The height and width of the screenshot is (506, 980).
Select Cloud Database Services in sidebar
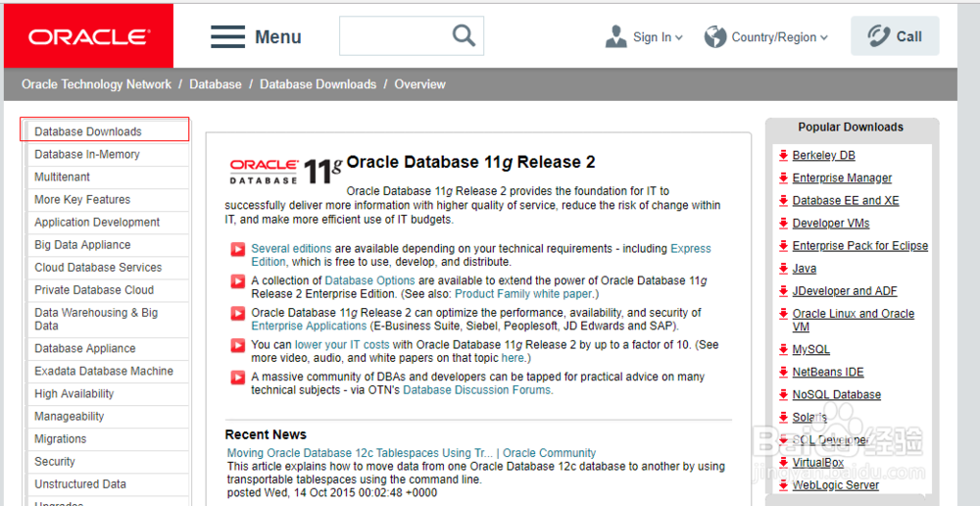click(x=98, y=267)
